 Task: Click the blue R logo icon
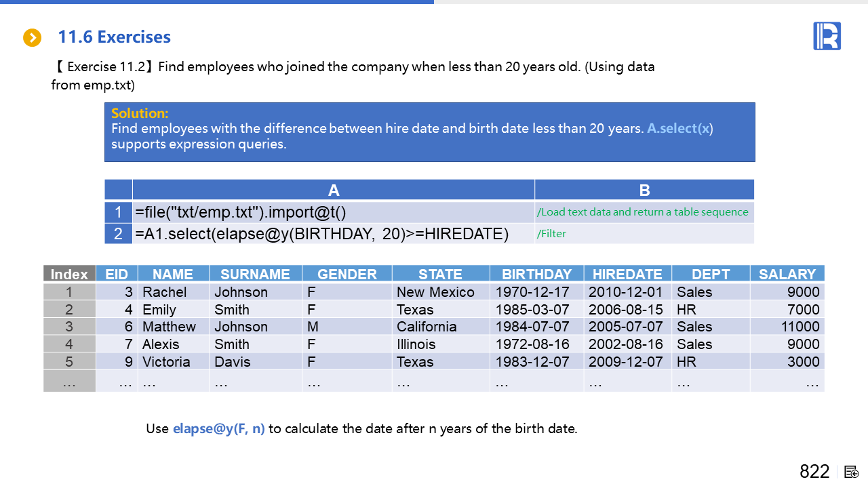tap(827, 36)
